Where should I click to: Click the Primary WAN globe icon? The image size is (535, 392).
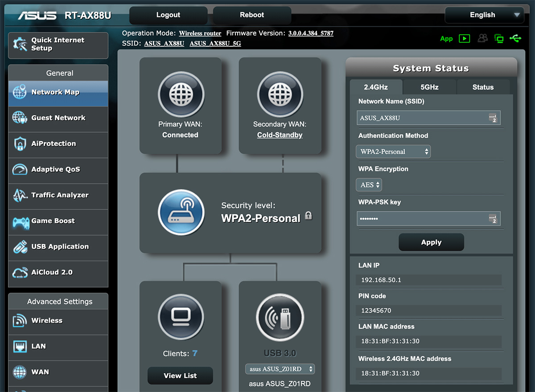click(x=181, y=94)
